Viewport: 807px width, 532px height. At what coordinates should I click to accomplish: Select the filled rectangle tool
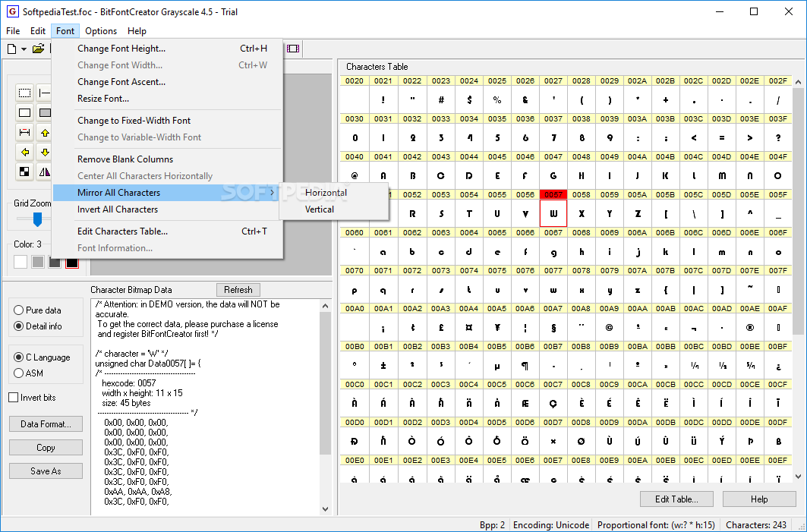pos(45,112)
